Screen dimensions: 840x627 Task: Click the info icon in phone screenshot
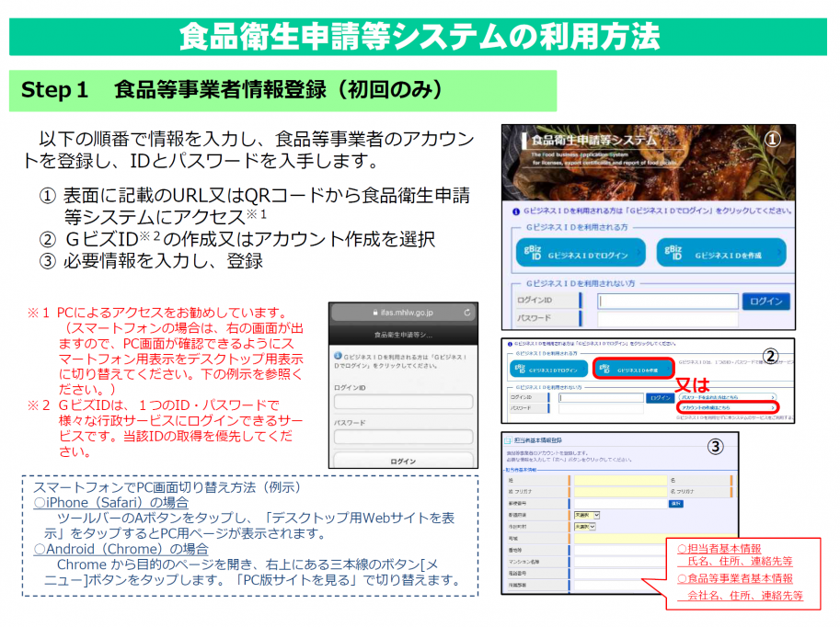(x=338, y=356)
